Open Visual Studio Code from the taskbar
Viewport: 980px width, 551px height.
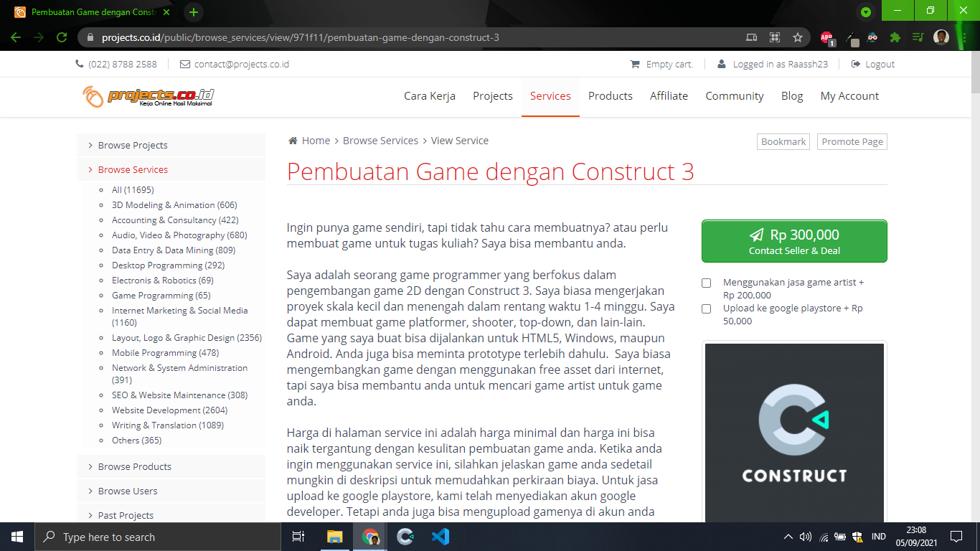click(440, 537)
